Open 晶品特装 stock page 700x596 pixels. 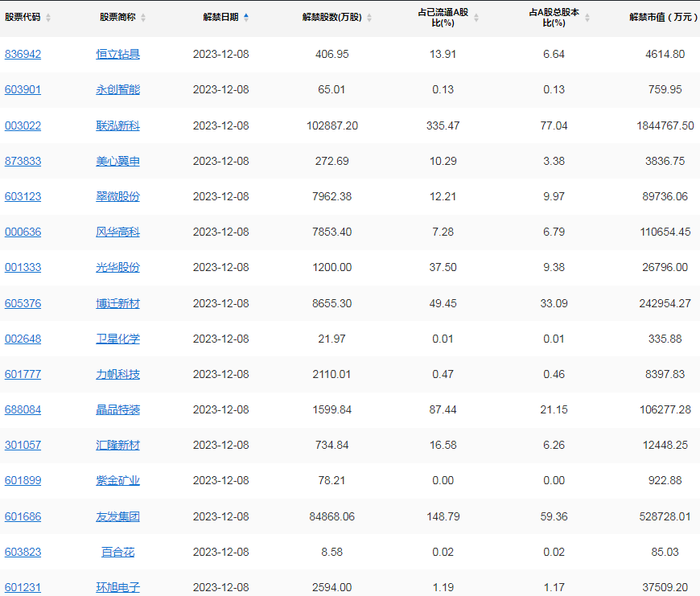[x=117, y=410]
